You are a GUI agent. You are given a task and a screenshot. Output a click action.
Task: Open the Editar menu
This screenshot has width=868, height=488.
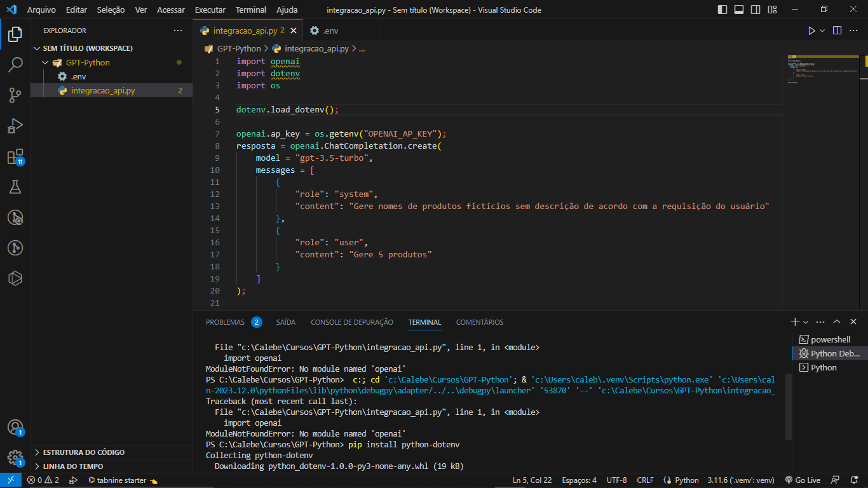pos(76,10)
